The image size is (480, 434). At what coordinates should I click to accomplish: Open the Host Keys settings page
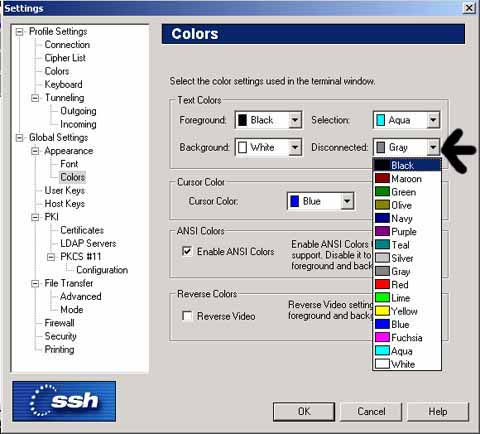pyautogui.click(x=65, y=203)
